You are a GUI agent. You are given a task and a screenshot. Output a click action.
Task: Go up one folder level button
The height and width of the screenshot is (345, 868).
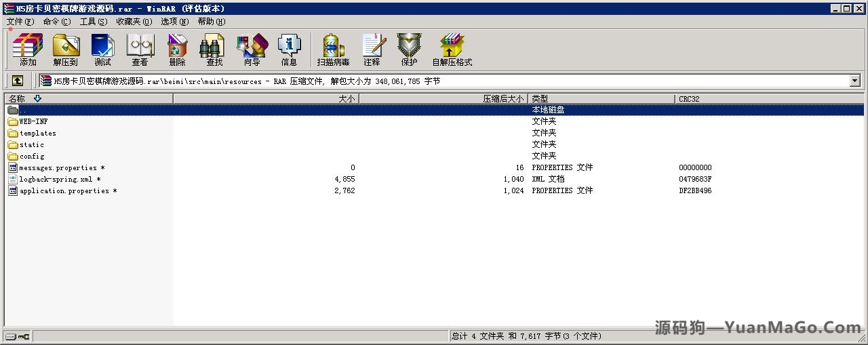point(18,81)
